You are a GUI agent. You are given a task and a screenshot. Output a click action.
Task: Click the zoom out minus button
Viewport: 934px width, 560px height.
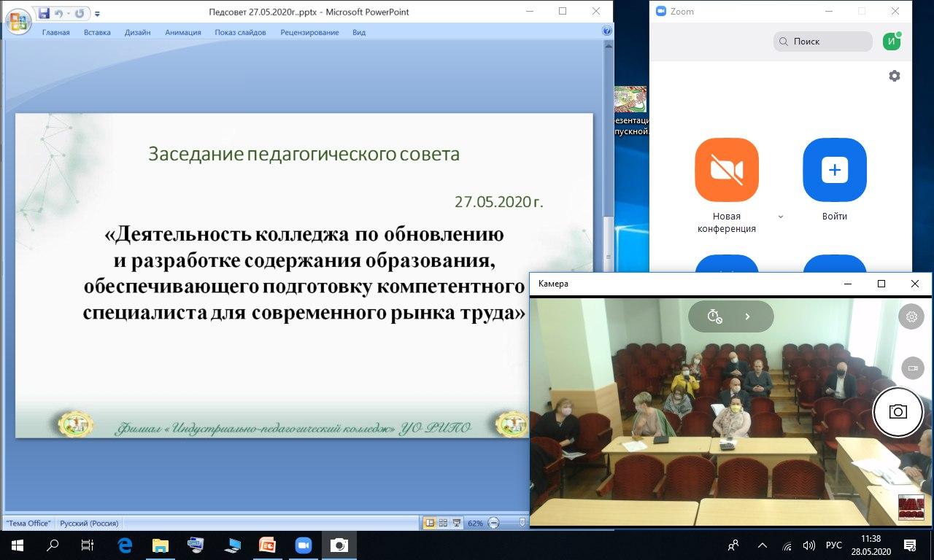493,523
